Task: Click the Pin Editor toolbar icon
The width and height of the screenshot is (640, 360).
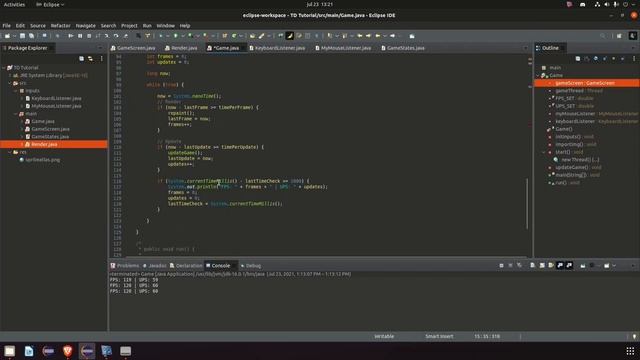Action: 412,36
